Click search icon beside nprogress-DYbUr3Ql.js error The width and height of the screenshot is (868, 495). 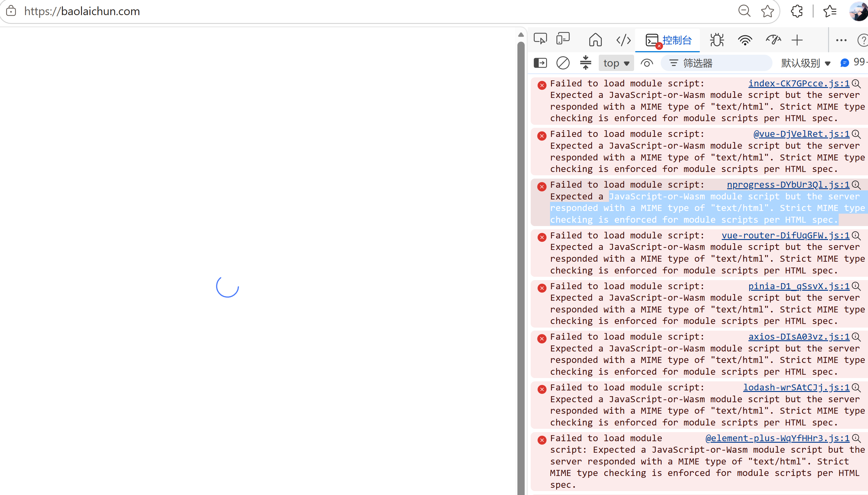coord(856,185)
